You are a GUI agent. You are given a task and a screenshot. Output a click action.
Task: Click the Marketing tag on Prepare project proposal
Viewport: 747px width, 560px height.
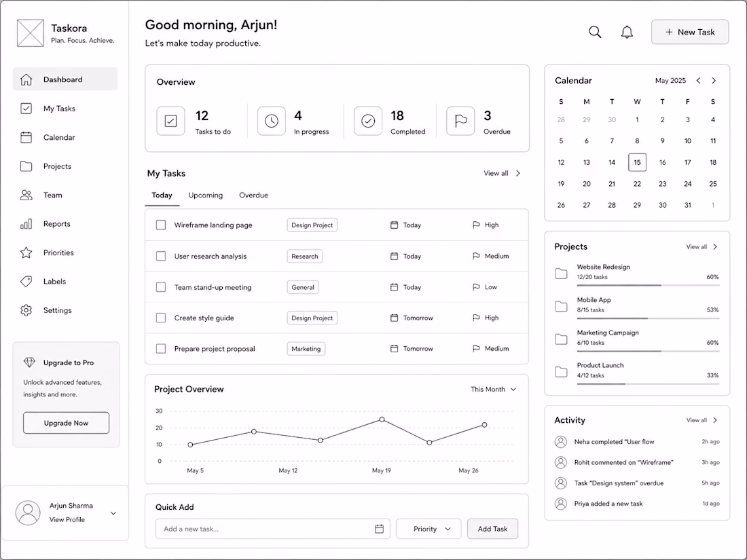[x=306, y=349]
